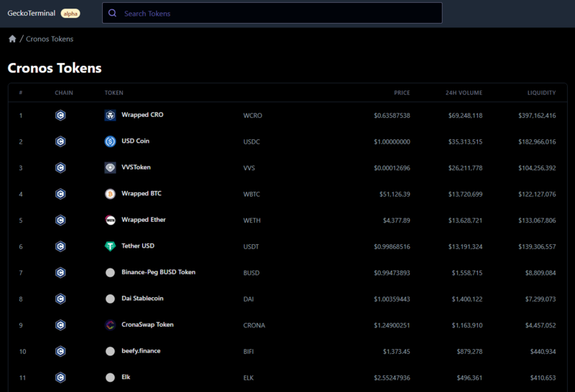Click the beefy.finance placeholder icon
Viewport: 575px width, 392px height.
coord(110,351)
